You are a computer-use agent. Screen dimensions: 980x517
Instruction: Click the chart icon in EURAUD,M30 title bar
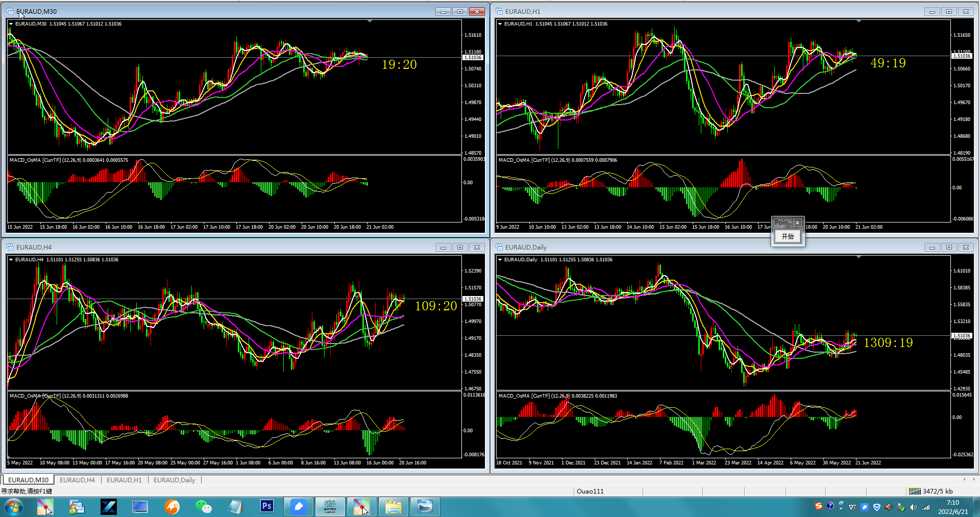click(x=10, y=11)
